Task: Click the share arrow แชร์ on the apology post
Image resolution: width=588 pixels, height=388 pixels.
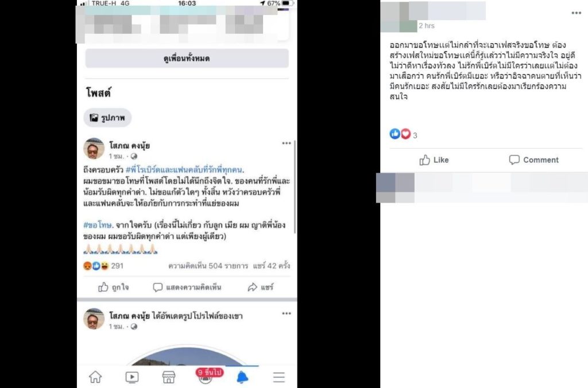Action: pyautogui.click(x=261, y=287)
